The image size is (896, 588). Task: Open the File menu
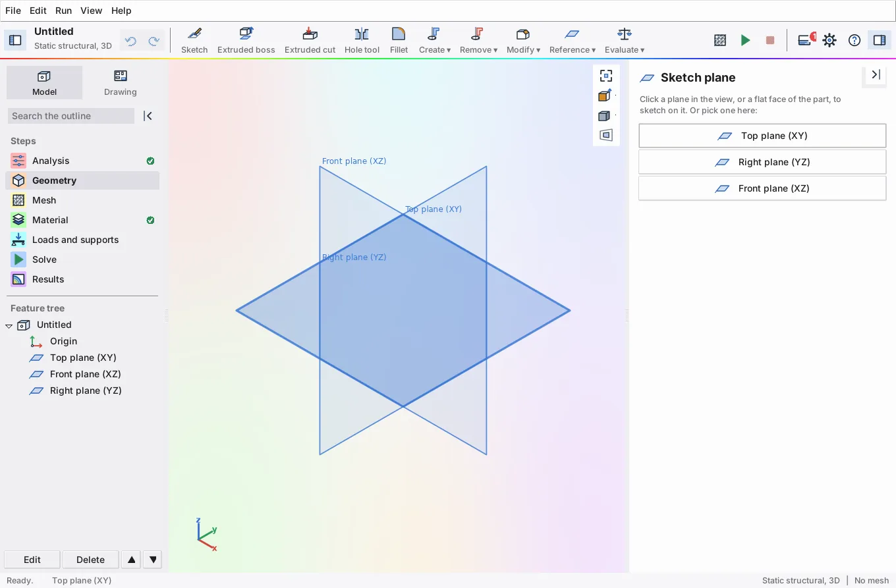coord(13,11)
